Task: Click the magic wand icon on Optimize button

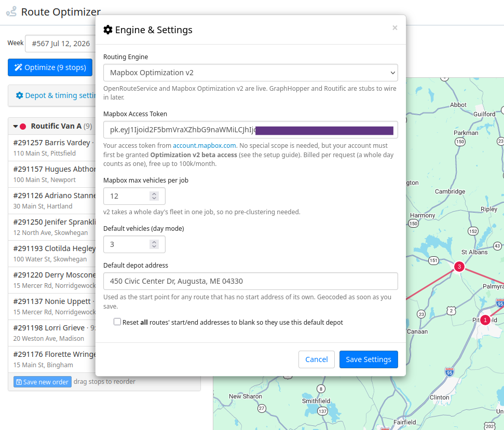Action: pyautogui.click(x=18, y=67)
